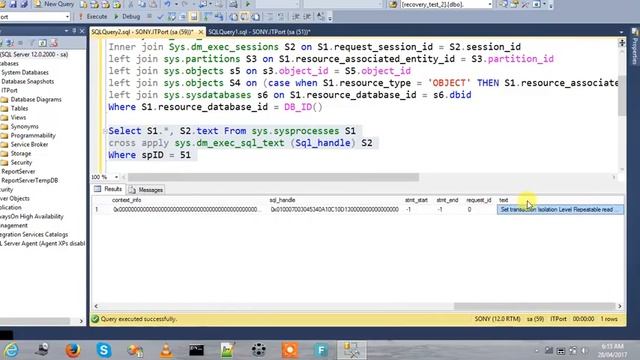Open the Messages tab
The width and height of the screenshot is (640, 360).
coord(146,190)
